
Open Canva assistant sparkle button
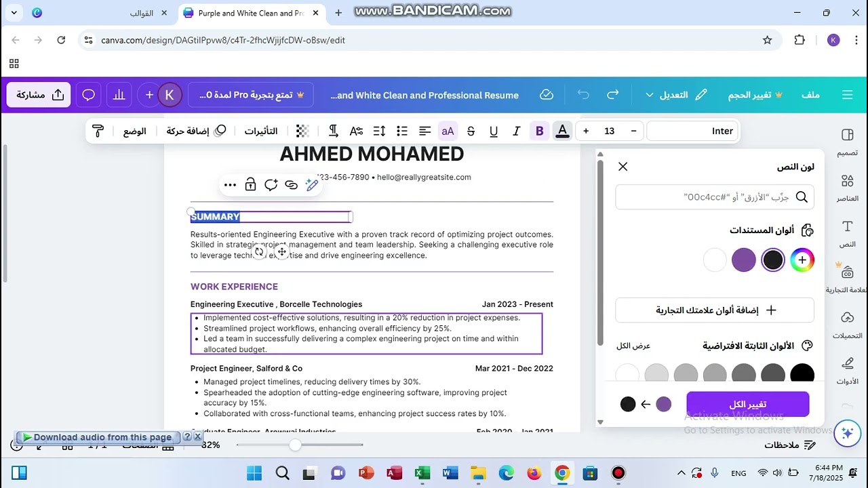coord(847,433)
